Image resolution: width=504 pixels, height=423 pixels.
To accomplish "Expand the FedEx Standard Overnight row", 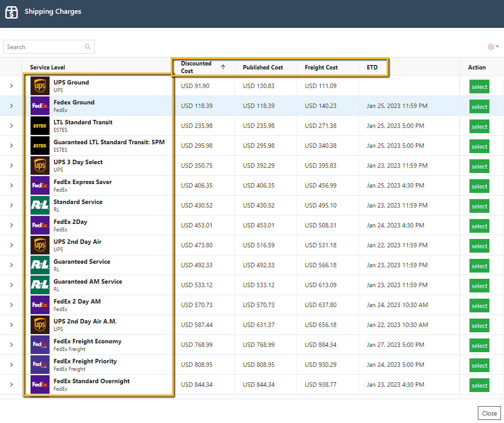I will [11, 385].
